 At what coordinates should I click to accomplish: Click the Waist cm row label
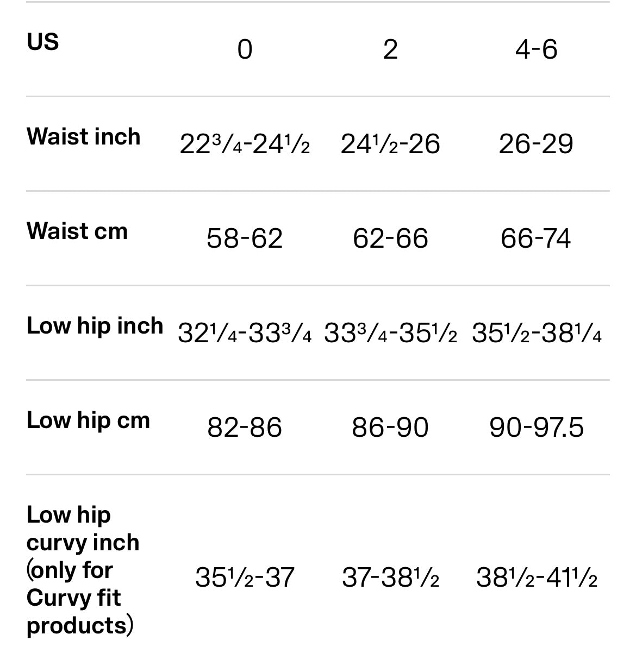[77, 231]
